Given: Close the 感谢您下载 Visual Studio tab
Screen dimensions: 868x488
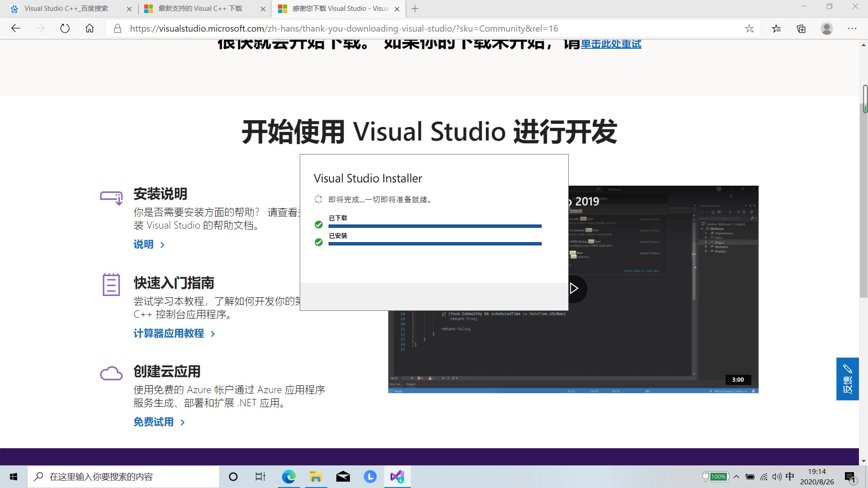Looking at the screenshot, I should [397, 9].
